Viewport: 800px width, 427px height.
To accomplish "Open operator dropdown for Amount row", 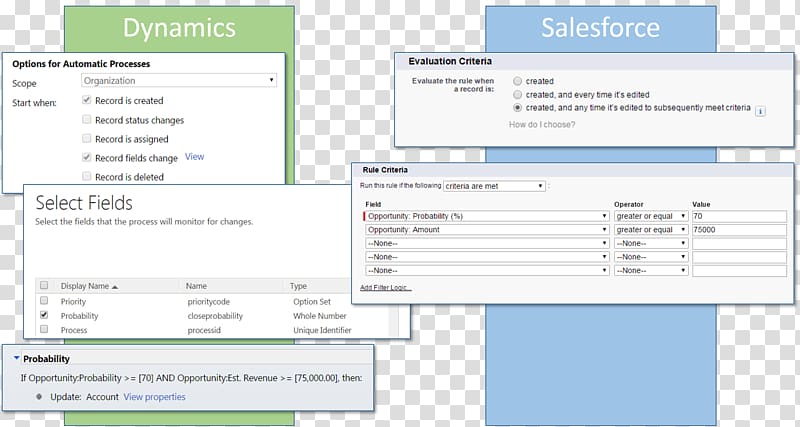I will [651, 230].
